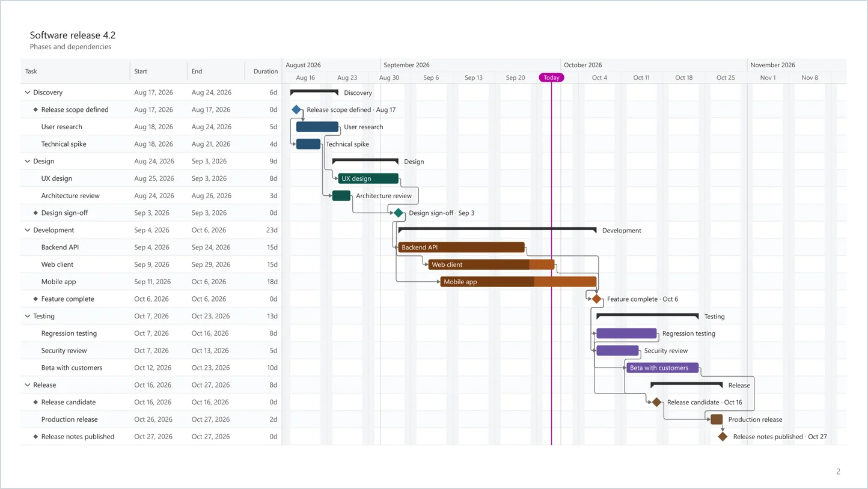868x489 pixels.
Task: Click the Oct 4 week label
Action: (x=599, y=77)
